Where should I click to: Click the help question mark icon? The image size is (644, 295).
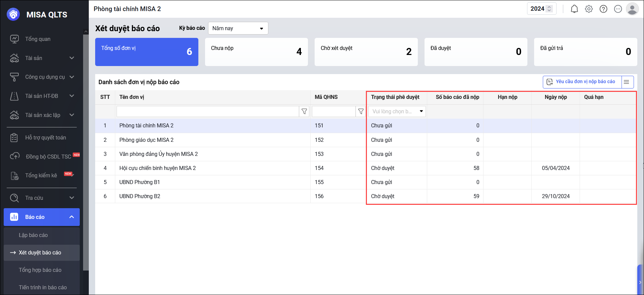click(x=603, y=9)
